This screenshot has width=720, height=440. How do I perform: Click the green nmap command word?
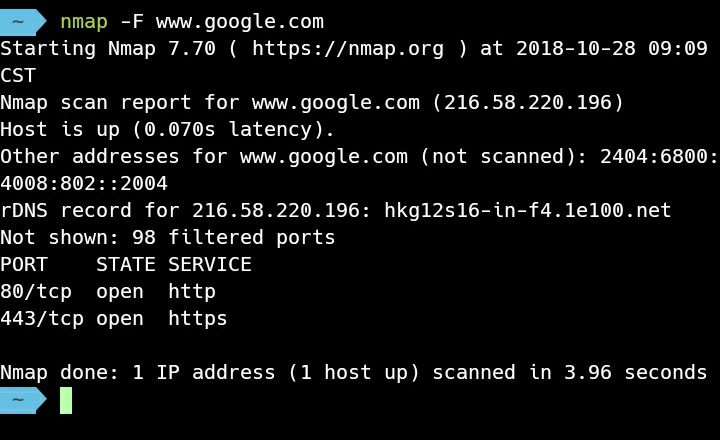click(84, 22)
